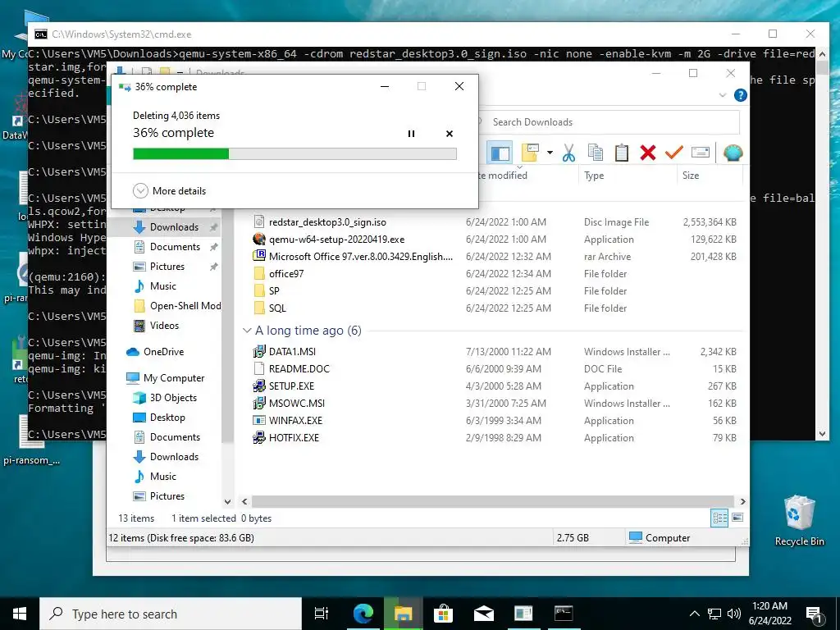Viewport: 840px width, 630px height.
Task: Cancel the deletion with the small X
Action: coord(450,134)
